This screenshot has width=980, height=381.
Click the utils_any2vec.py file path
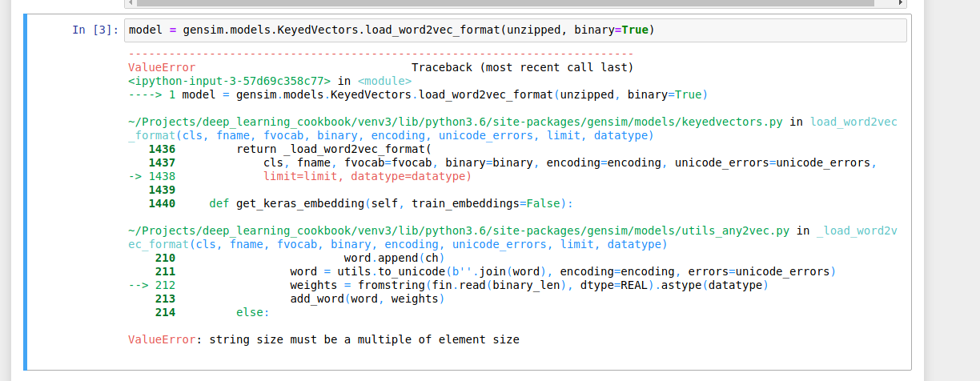pyautogui.click(x=459, y=231)
